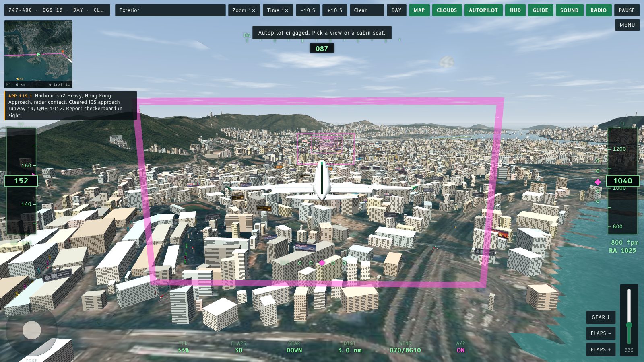Click the autopilot engaged notification
The height and width of the screenshot is (362, 644).
point(322,33)
